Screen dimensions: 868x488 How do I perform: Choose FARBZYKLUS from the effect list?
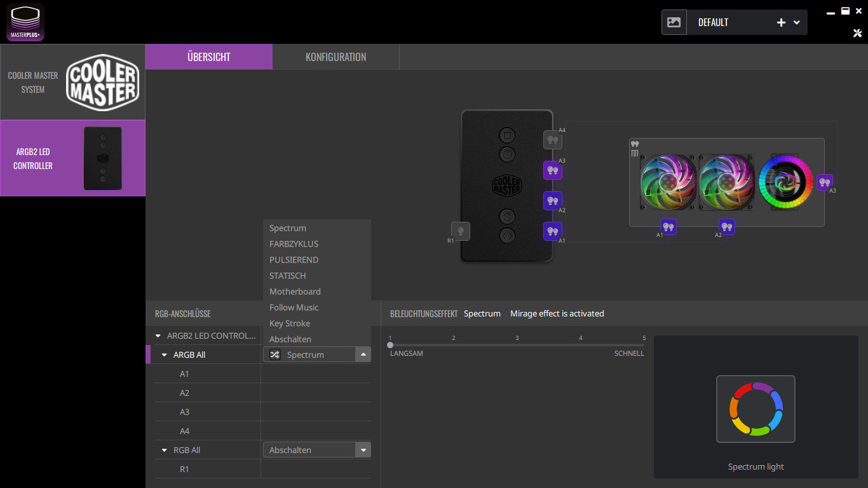tap(316, 244)
